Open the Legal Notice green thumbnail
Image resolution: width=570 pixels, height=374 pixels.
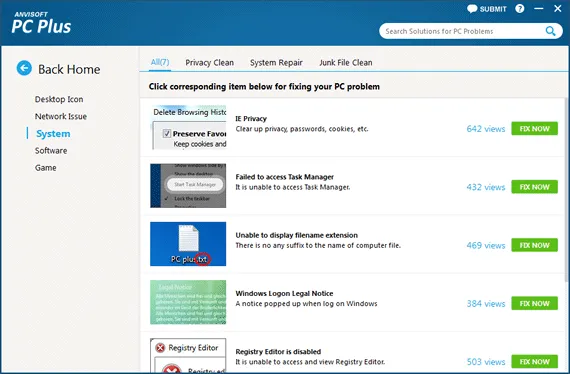[188, 302]
